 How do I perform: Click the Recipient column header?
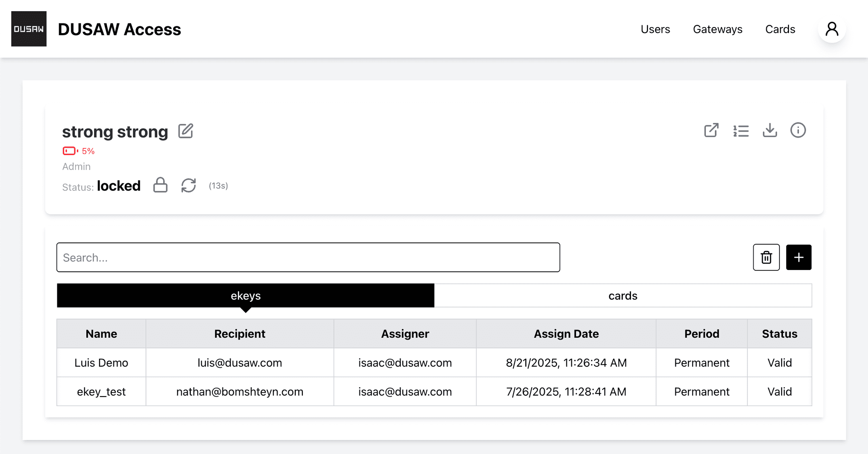pos(240,334)
